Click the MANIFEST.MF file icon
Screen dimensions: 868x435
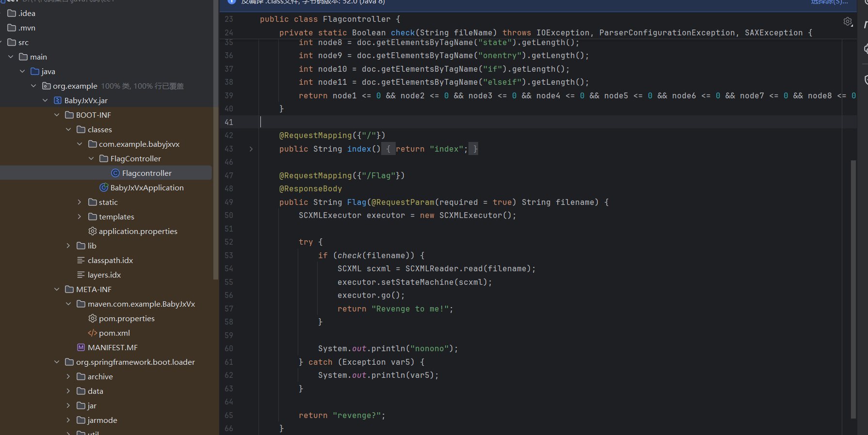[81, 347]
